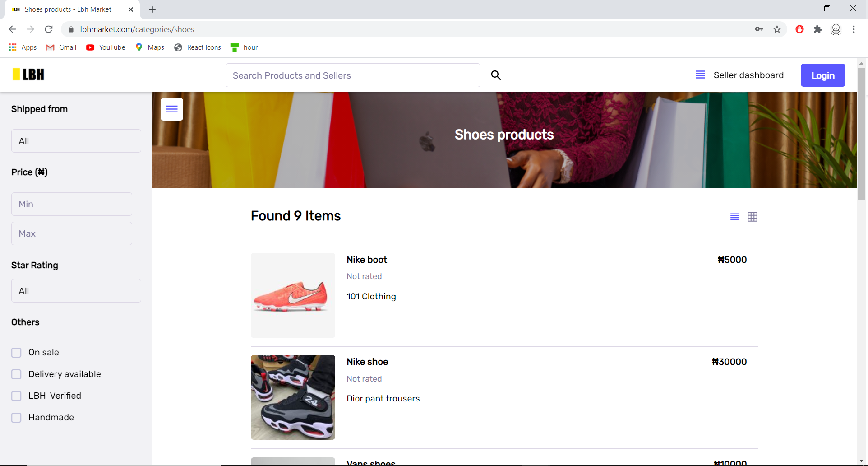Viewport: 868px width, 466px height.
Task: Open the Nike boot product title
Action: coord(367,260)
